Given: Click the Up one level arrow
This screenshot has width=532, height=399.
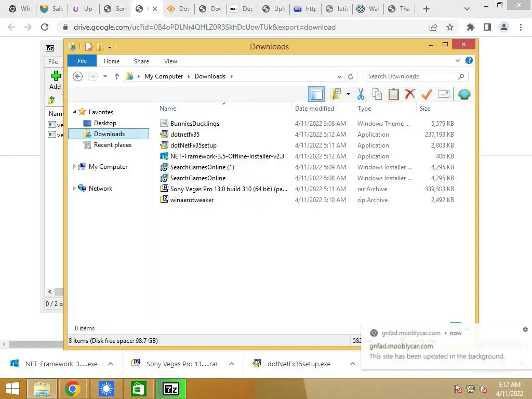Looking at the screenshot, I should tap(117, 76).
